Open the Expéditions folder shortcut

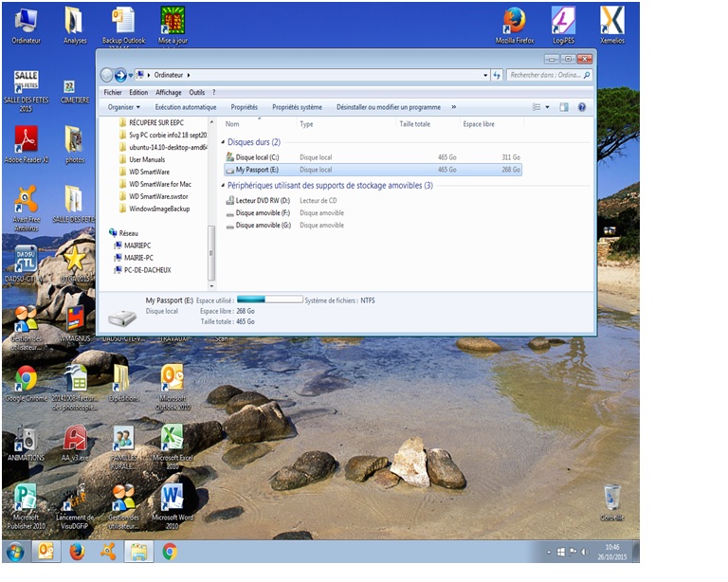[123, 384]
